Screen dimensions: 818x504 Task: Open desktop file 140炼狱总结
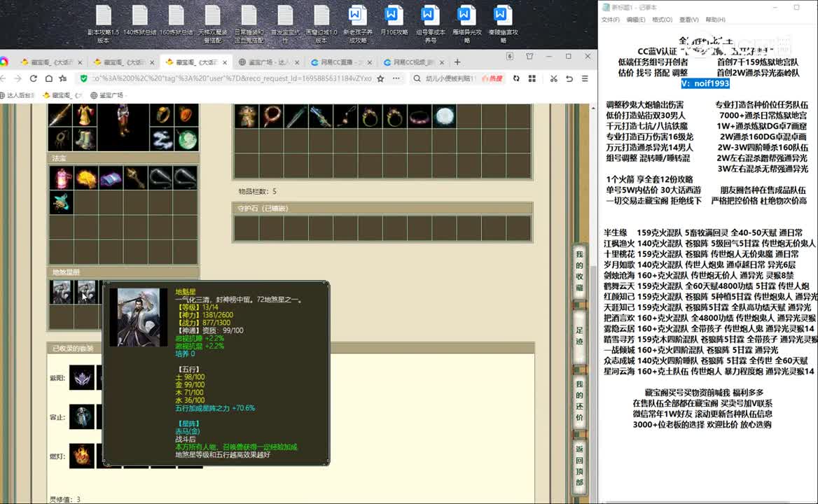[x=140, y=21]
